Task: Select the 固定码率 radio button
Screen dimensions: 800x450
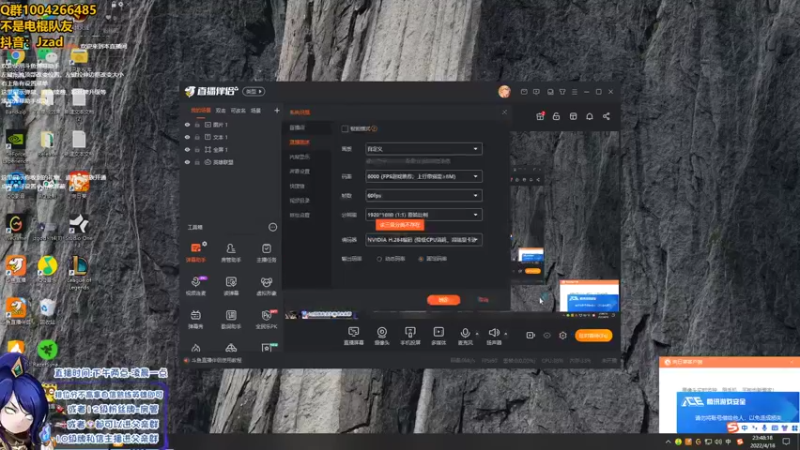Action: (421, 259)
